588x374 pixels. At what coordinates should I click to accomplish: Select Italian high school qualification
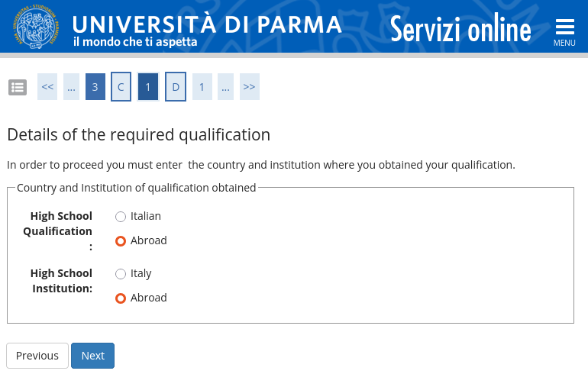[x=121, y=217]
